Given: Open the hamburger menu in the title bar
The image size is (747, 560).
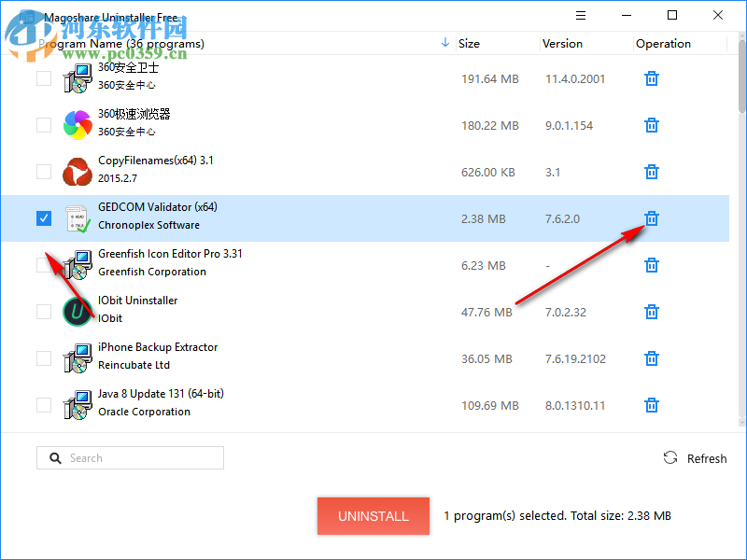Looking at the screenshot, I should coord(580,15).
